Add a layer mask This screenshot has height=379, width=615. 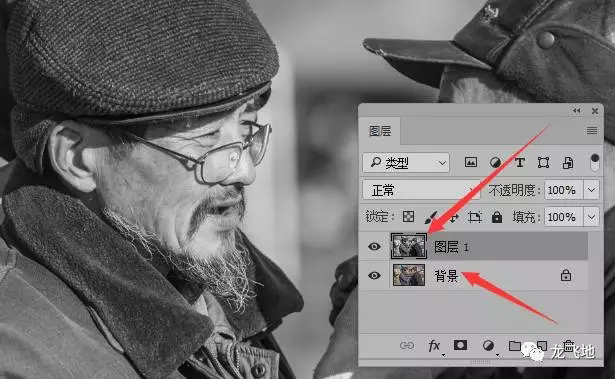coord(460,345)
